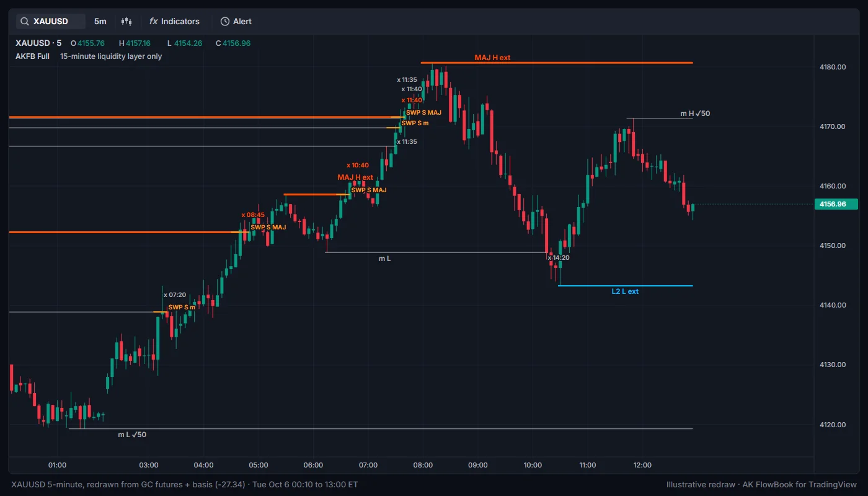Click the 07:00 time axis label
This screenshot has width=868, height=496.
click(x=368, y=465)
